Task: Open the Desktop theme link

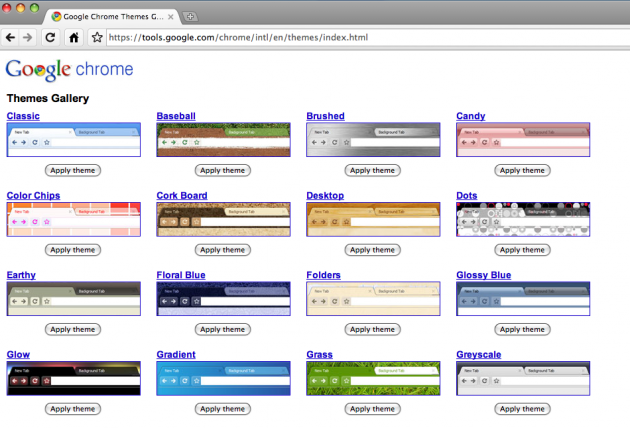Action: (x=325, y=195)
